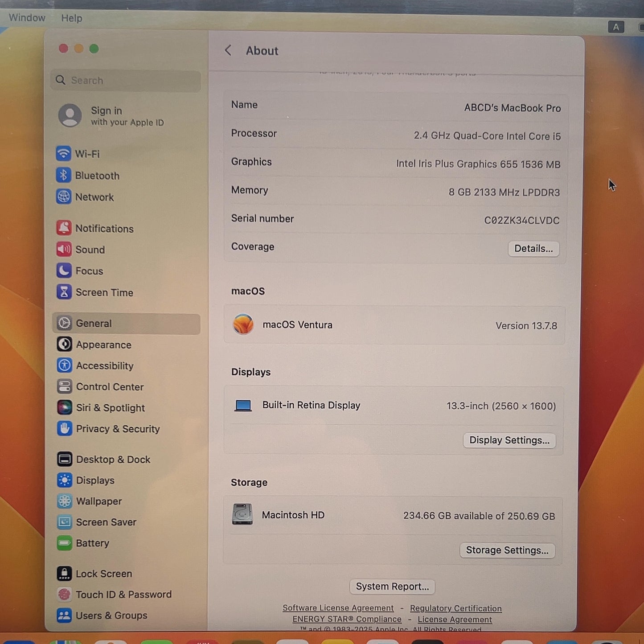Open Display Settings
Image resolution: width=644 pixels, height=644 pixels.
(509, 440)
